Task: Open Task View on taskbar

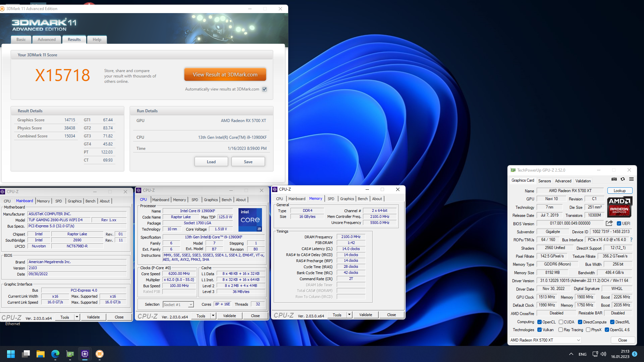Action: point(26,354)
